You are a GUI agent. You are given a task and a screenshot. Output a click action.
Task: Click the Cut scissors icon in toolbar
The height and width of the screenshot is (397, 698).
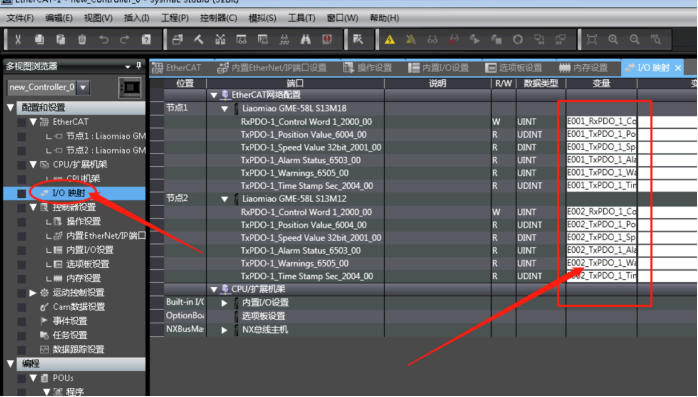18,40
